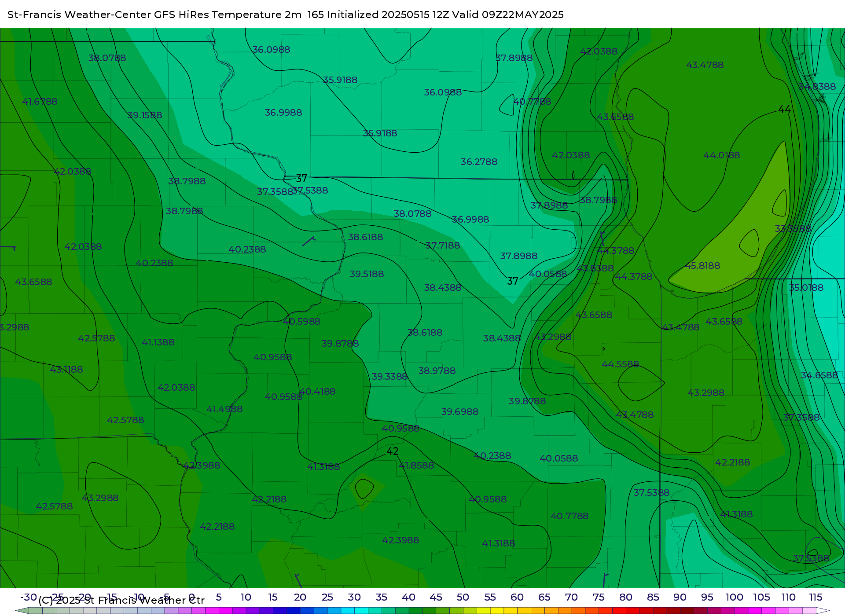This screenshot has width=845, height=616.
Task: Click temperature value 43.8388
Action: pyautogui.click(x=595, y=268)
